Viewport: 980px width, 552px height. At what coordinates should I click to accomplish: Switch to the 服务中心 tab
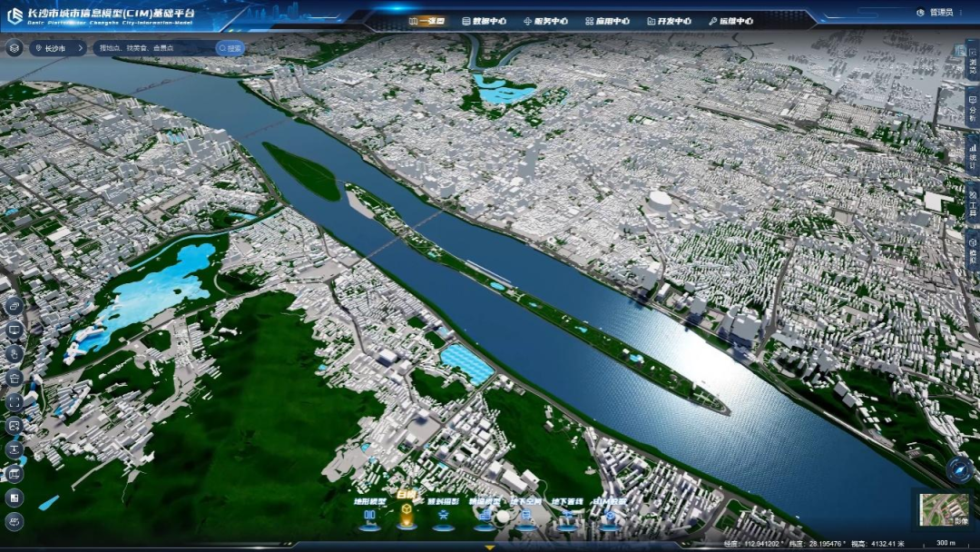pyautogui.click(x=545, y=20)
